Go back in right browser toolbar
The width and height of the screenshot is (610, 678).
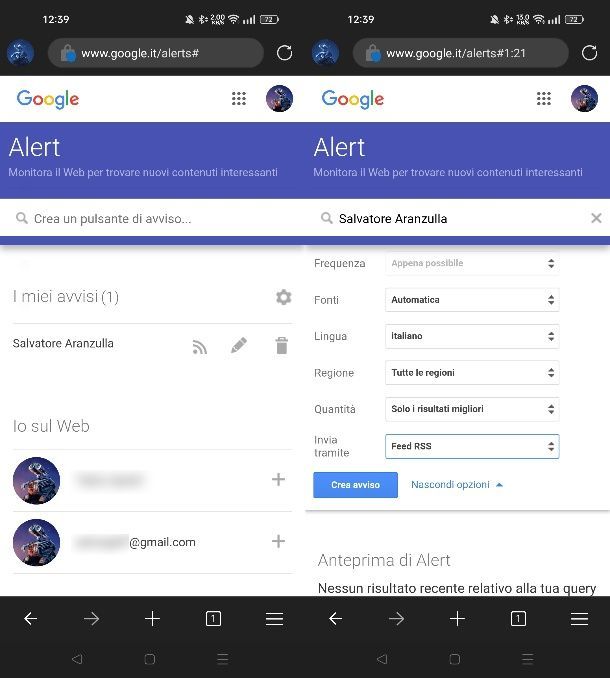pos(335,619)
